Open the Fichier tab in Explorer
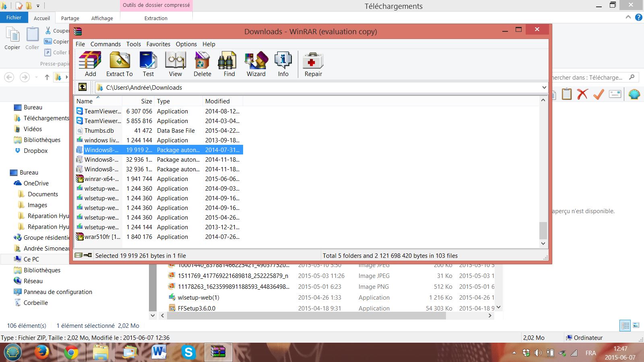644x362 pixels. [14, 18]
